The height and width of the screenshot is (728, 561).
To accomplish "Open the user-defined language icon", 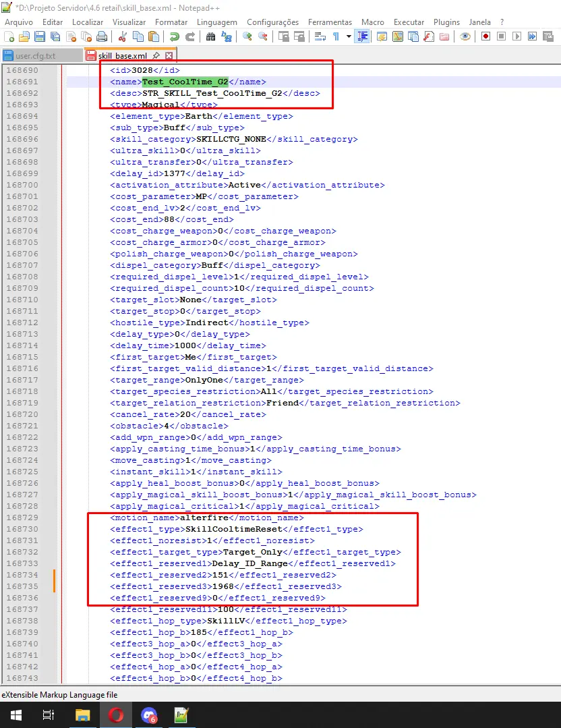I will [382, 36].
